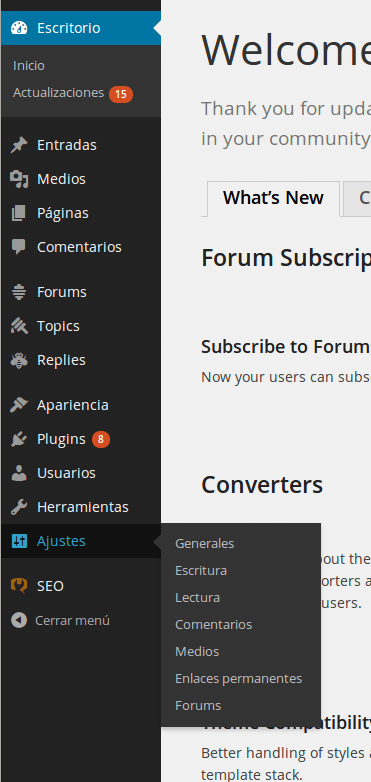This screenshot has height=782, width=371.
Task: Open the Medios library menu
Action: pos(81,179)
